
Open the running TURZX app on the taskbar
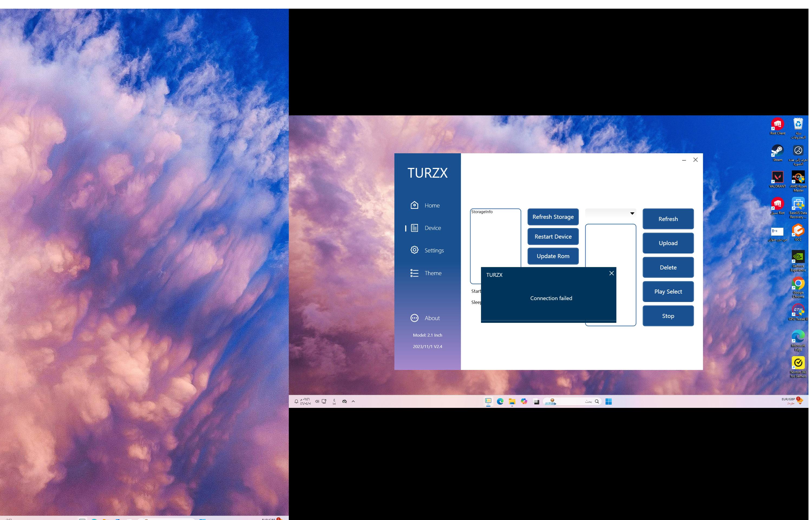pos(488,401)
